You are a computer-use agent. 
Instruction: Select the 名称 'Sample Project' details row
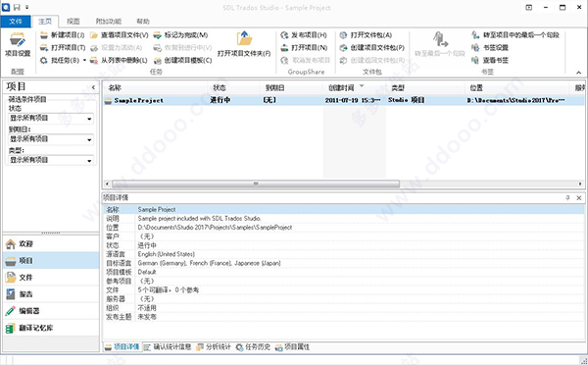(x=344, y=210)
